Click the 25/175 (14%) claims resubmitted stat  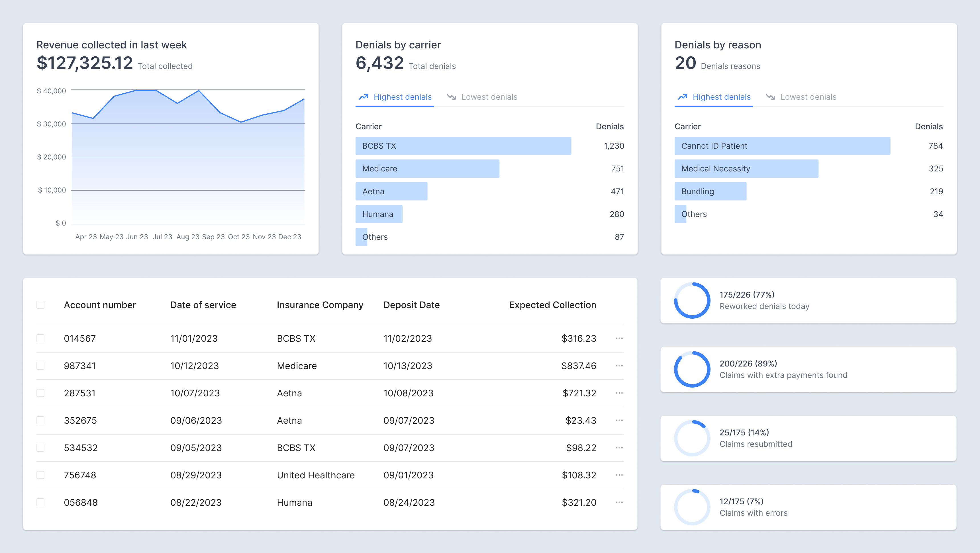pos(744,433)
